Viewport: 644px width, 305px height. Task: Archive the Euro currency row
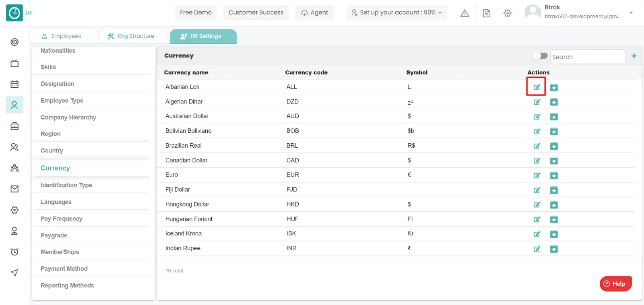(554, 175)
